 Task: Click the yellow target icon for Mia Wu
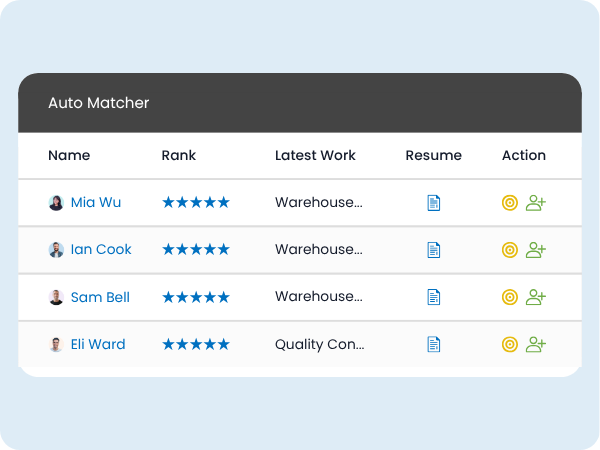[510, 203]
